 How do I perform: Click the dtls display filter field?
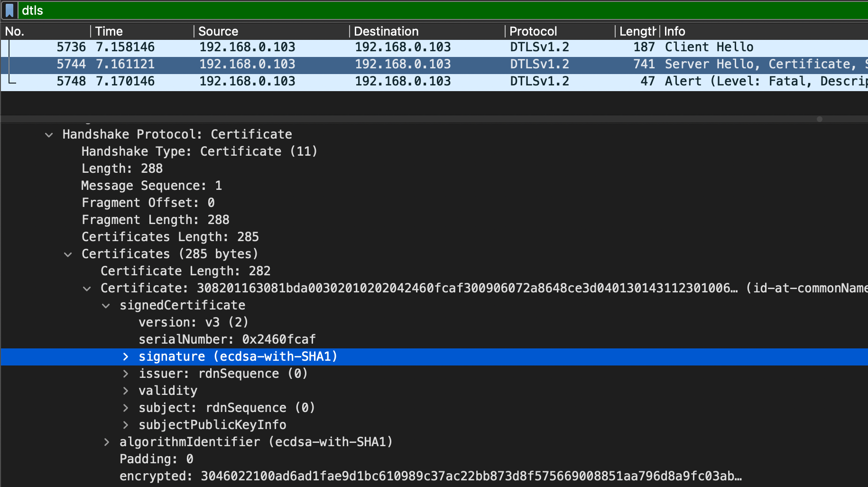coord(443,10)
